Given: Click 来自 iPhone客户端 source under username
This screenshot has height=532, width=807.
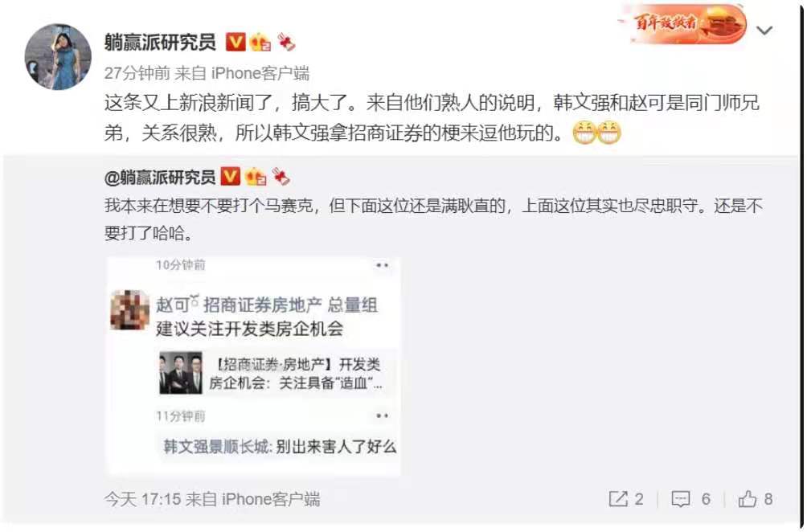Looking at the screenshot, I should point(243,73).
